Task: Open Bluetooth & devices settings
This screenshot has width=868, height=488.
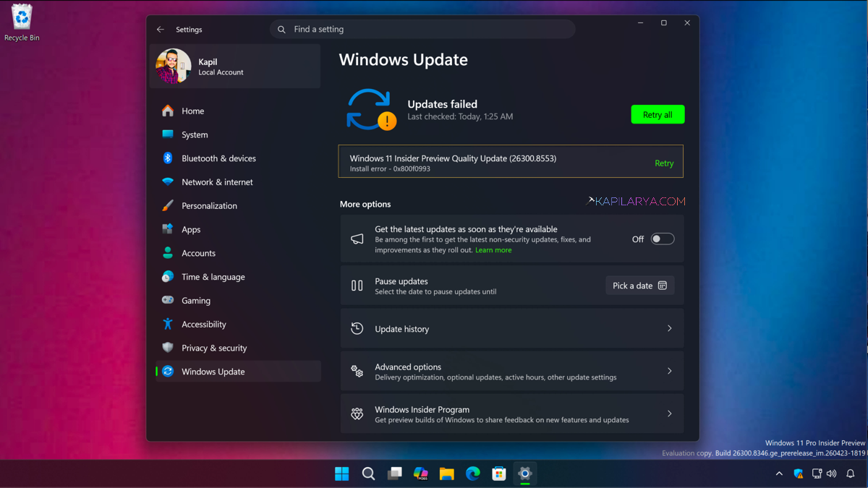Action: (238, 158)
